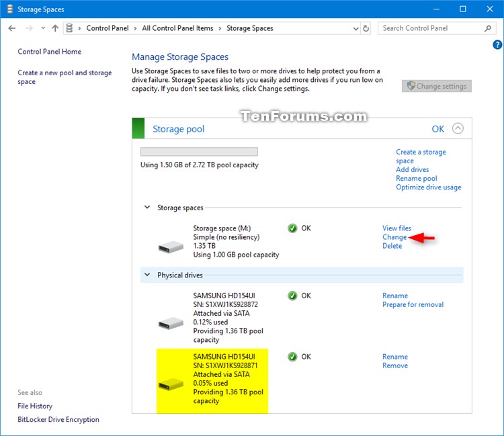This screenshot has width=504, height=436.
Task: Open Control Panel Home link
Action: point(50,52)
